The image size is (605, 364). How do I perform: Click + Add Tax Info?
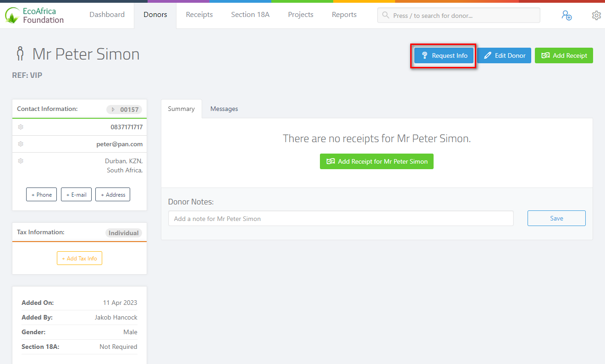pos(79,258)
